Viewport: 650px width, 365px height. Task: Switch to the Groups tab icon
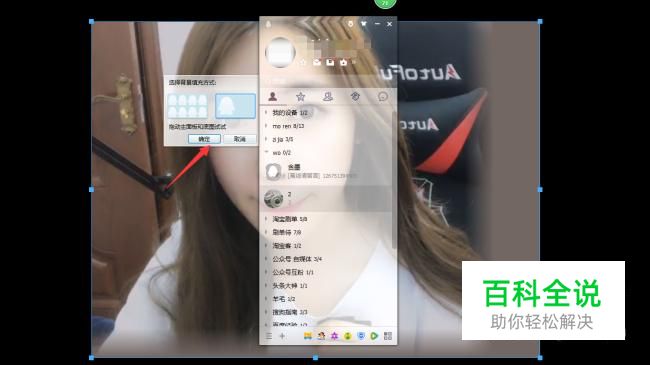pyautogui.click(x=328, y=97)
